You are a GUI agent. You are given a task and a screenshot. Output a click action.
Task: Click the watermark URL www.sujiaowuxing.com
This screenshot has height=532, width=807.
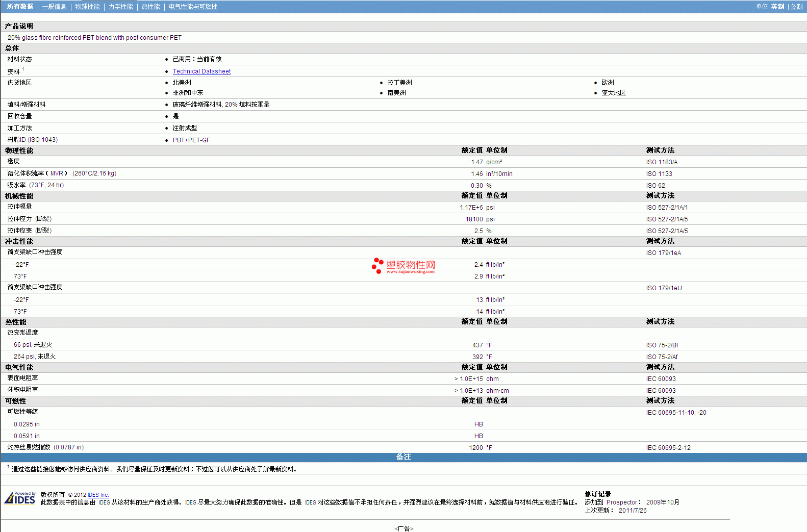pos(411,272)
